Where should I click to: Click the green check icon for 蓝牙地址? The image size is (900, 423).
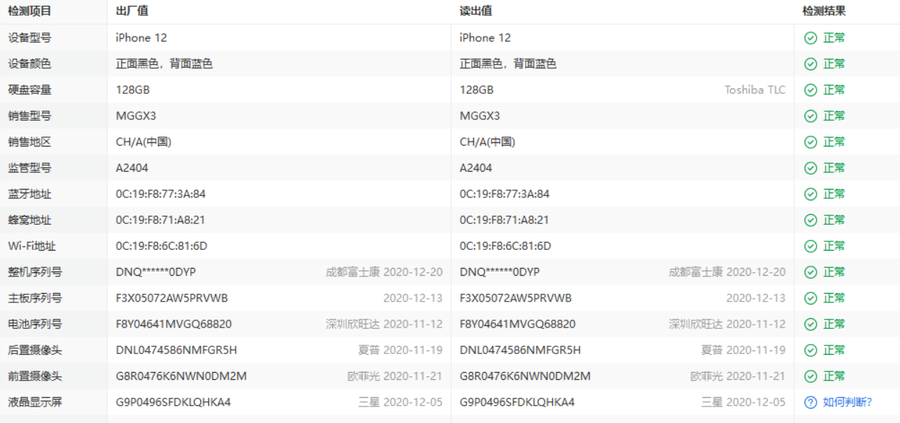[810, 194]
